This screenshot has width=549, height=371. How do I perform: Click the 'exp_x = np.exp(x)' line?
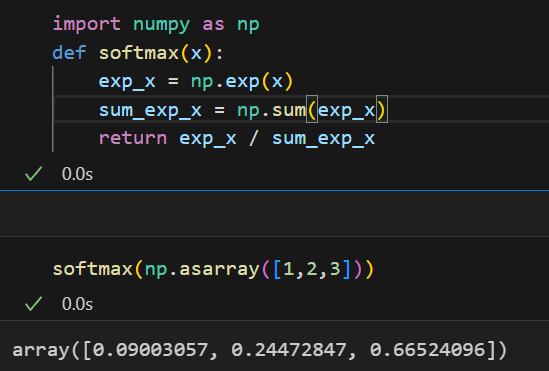coord(196,82)
